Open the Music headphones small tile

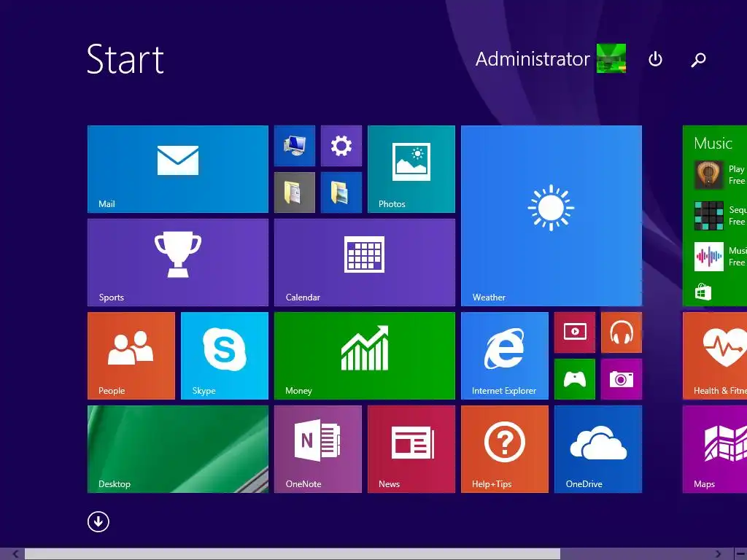click(x=622, y=332)
